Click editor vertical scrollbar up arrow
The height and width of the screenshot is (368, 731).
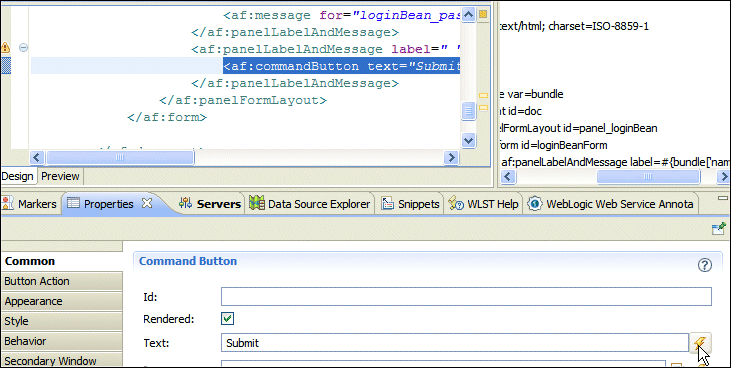tap(468, 14)
